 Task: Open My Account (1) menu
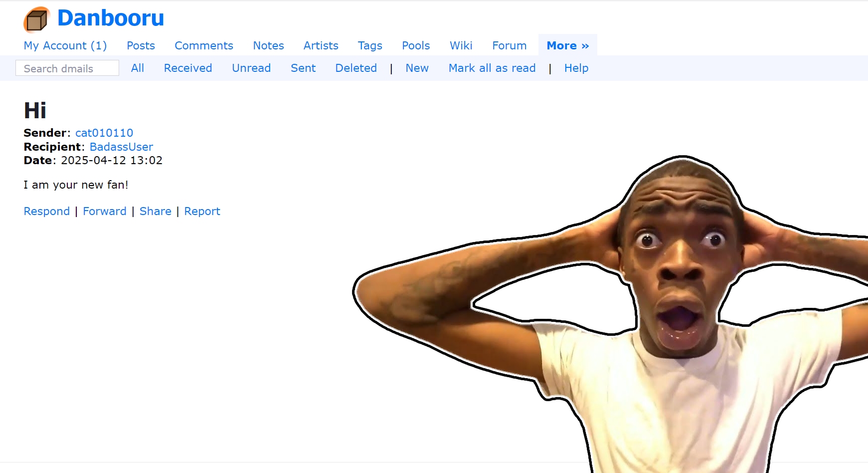pyautogui.click(x=65, y=45)
